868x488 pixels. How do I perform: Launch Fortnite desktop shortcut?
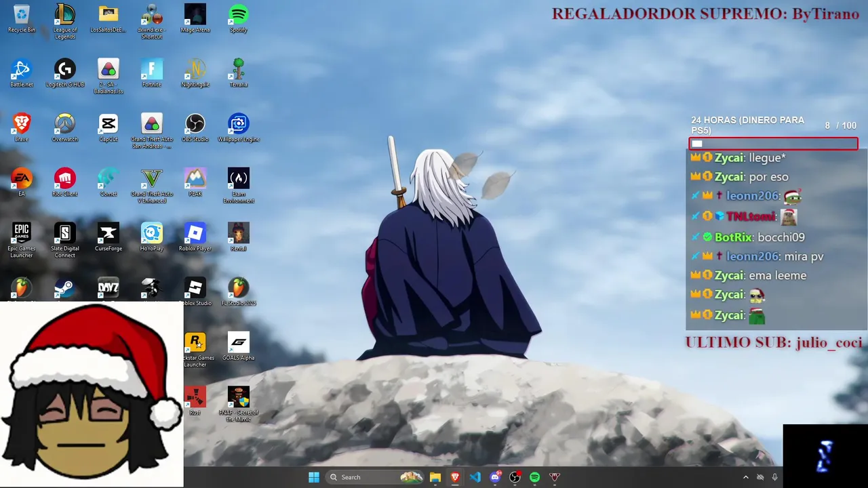point(152,73)
